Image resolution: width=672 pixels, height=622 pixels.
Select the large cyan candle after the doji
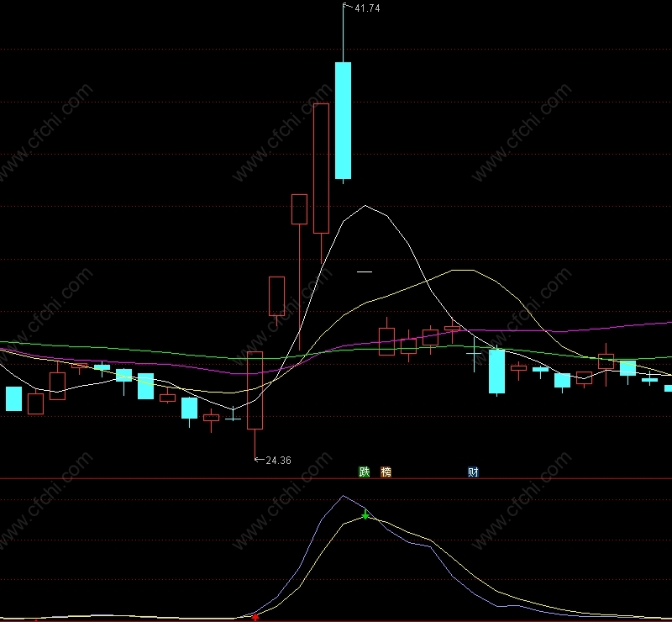[496, 372]
